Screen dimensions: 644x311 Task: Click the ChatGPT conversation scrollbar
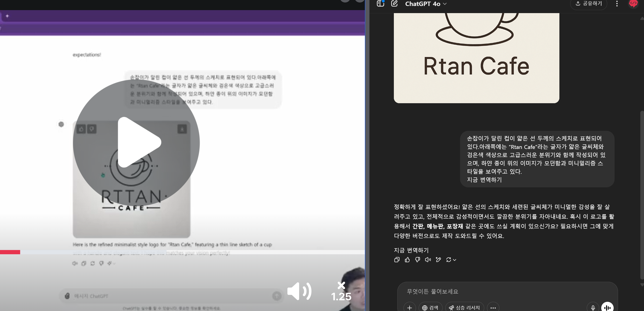pyautogui.click(x=642, y=195)
